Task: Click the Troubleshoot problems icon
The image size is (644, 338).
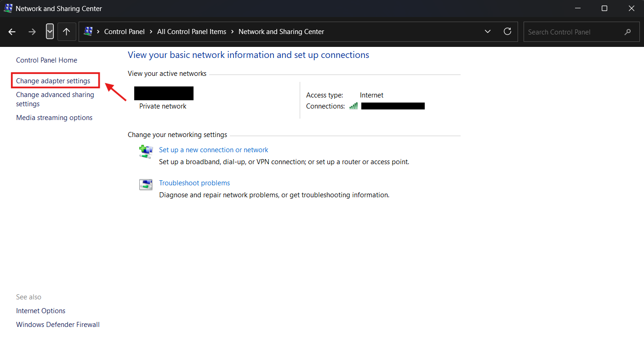Action: pyautogui.click(x=146, y=184)
